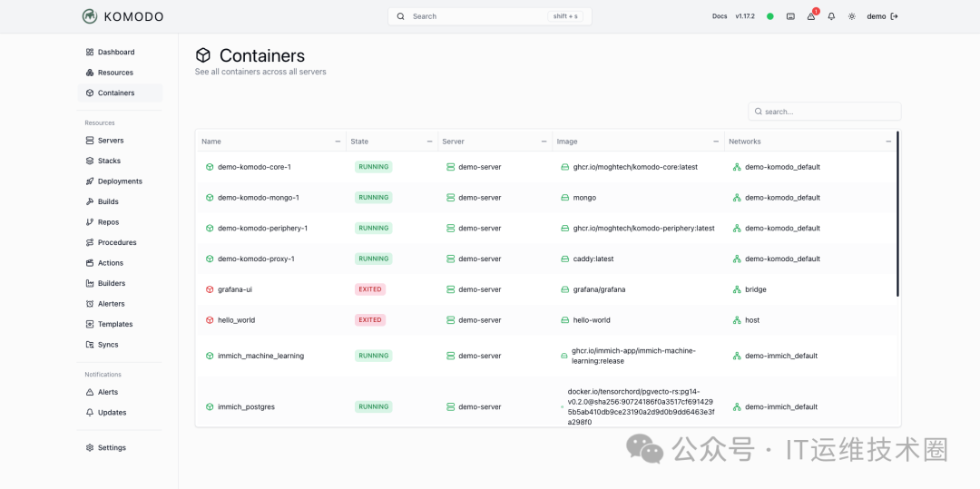Click the Procedures icon in sidebar
980x489 pixels.
pyautogui.click(x=90, y=242)
